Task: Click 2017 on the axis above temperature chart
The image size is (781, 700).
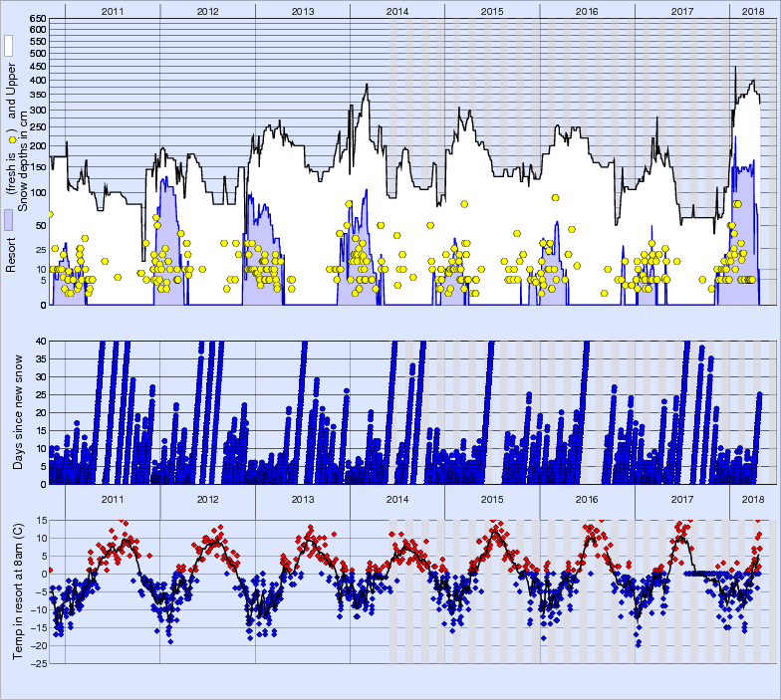Action: (682, 499)
